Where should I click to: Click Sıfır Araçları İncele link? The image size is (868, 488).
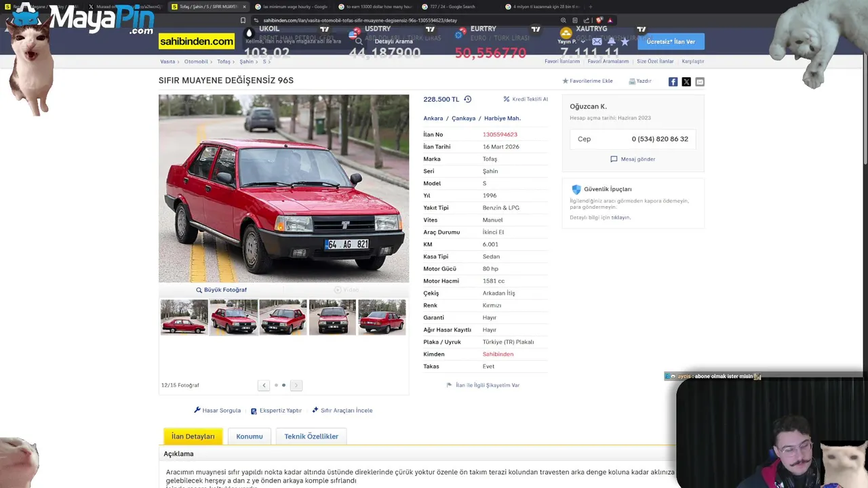(342, 410)
